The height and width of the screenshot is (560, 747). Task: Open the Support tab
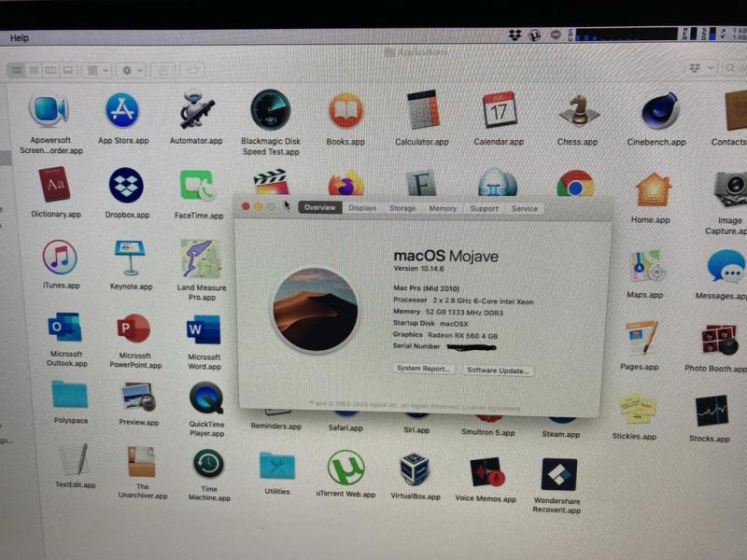coord(484,208)
